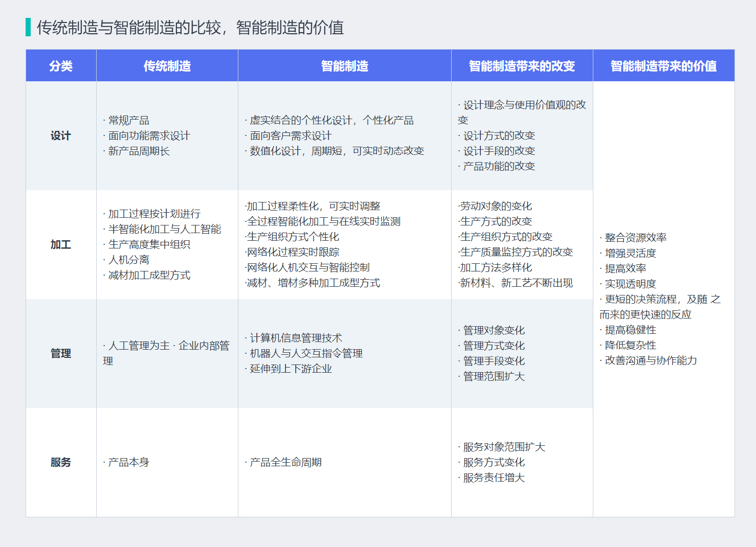
Task: Click the text 实现透明度
Action: coord(628,284)
